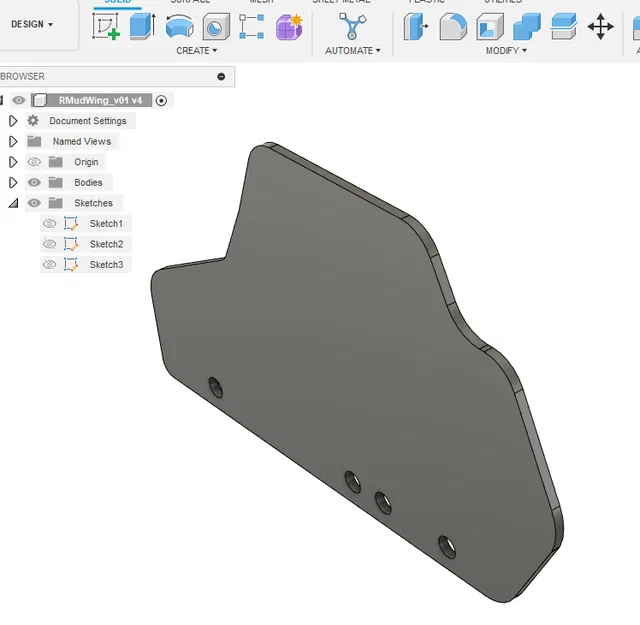This screenshot has width=640, height=625.
Task: Open the MODIFY dropdown menu
Action: (506, 51)
